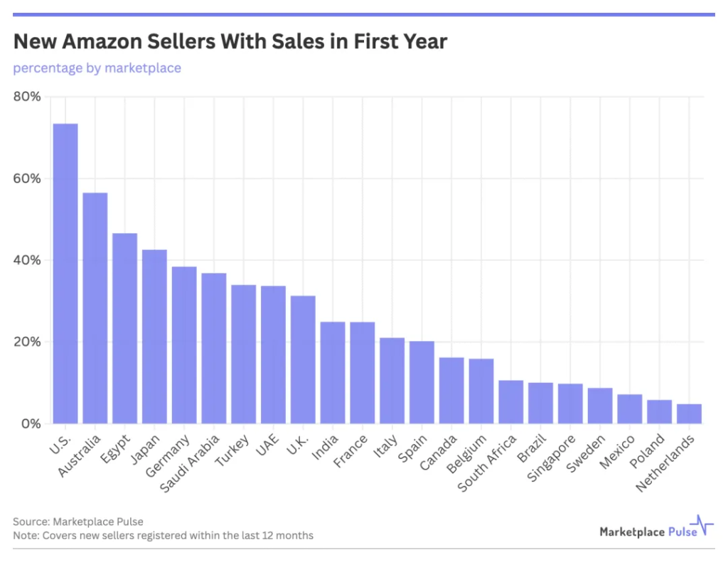Click the Mexico bar
This screenshot has width=728, height=562.
pos(630,409)
